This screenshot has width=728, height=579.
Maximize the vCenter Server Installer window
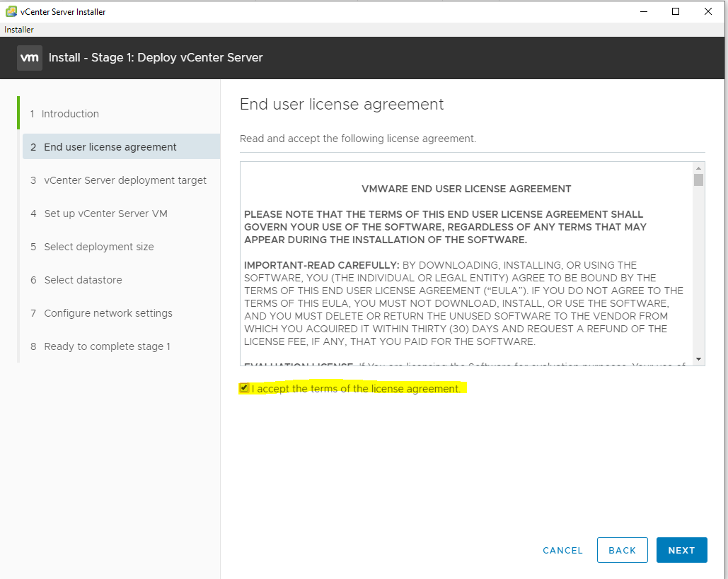pos(676,11)
